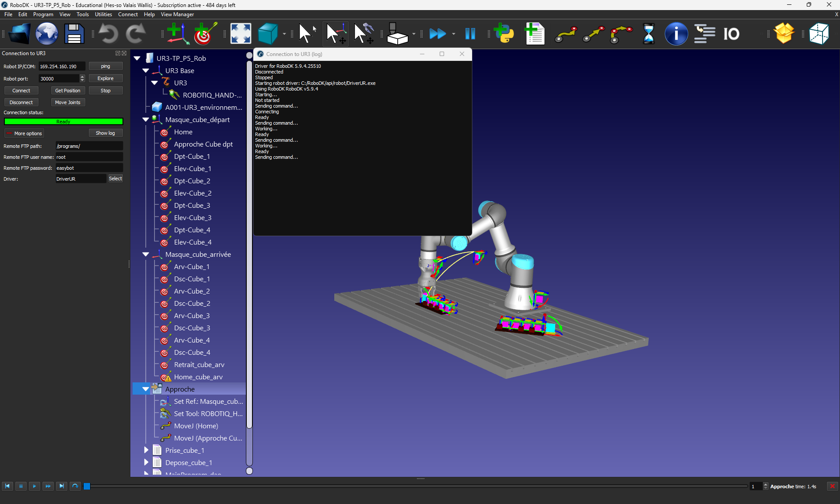Open the Connect menu
Viewport: 840px width, 504px height.
click(x=128, y=14)
